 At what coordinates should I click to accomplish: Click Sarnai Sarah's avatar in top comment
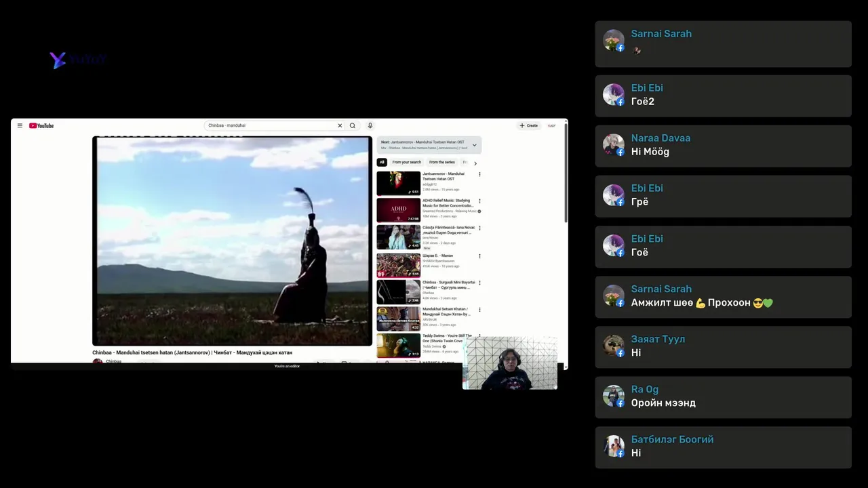pos(614,41)
